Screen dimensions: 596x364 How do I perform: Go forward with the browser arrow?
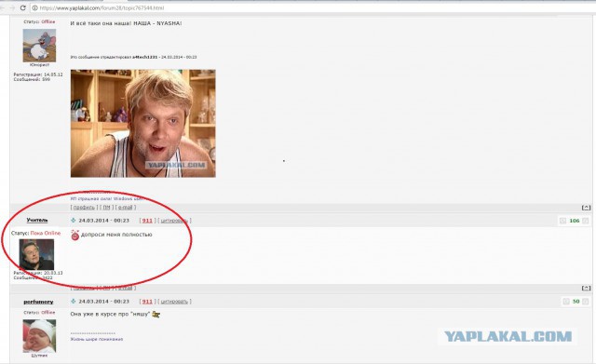(11, 7)
